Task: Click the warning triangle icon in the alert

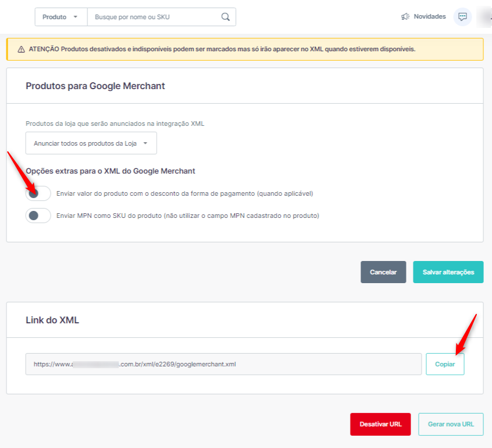Action: point(21,50)
